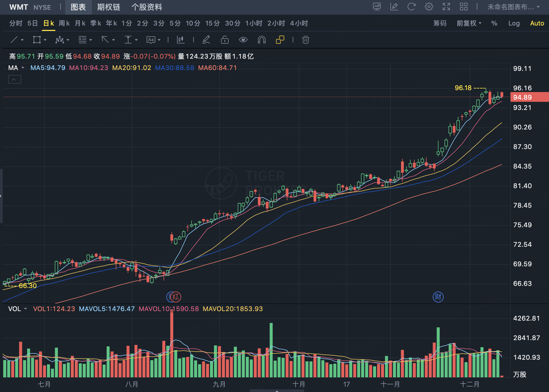Enter fullscreen chart mode
This screenshot has height=392, width=549.
coord(446,7)
